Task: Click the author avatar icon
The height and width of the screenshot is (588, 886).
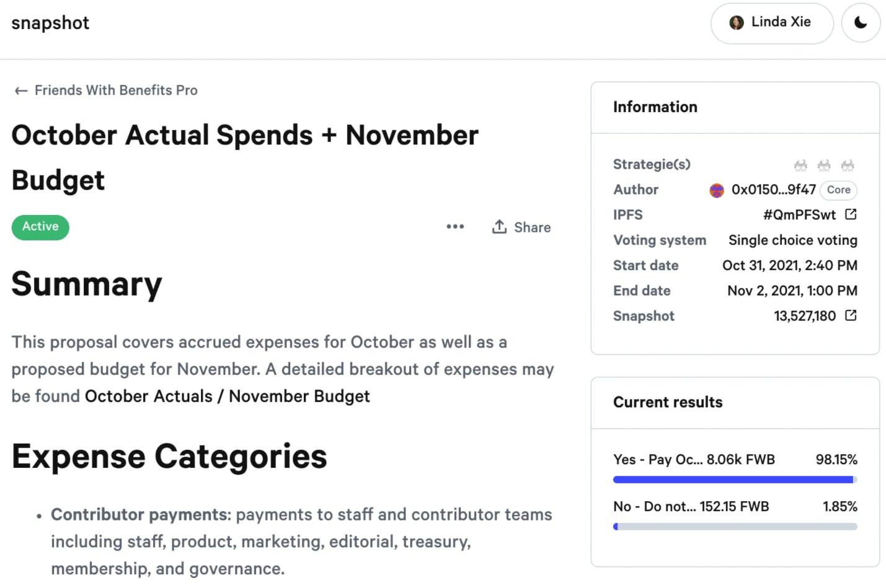Action: coord(717,190)
